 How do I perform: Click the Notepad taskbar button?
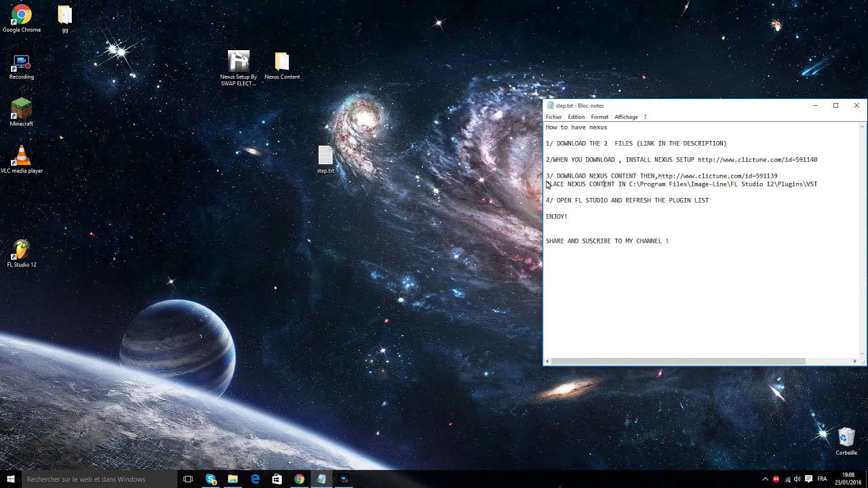click(x=321, y=479)
